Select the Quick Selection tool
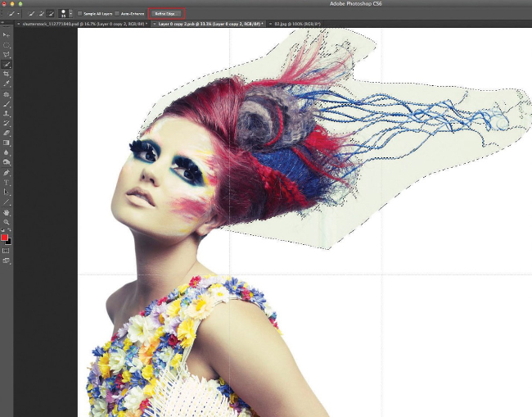532x417 pixels. 7,64
